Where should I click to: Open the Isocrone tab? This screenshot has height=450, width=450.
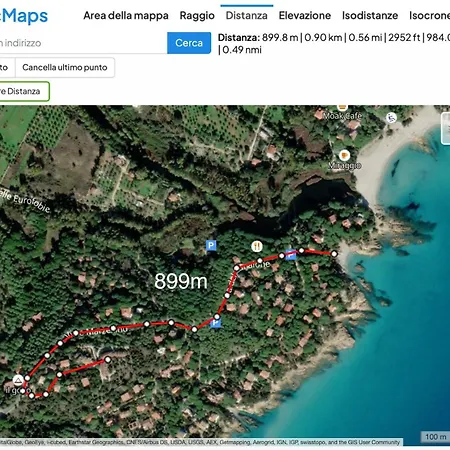tap(429, 16)
